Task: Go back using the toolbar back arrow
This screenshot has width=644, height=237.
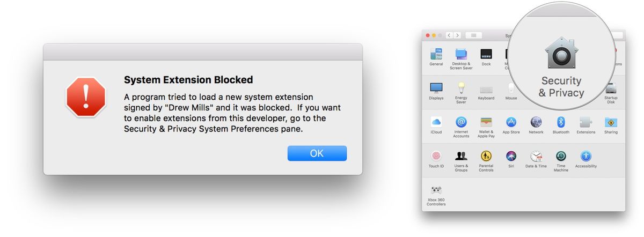Action: point(449,35)
